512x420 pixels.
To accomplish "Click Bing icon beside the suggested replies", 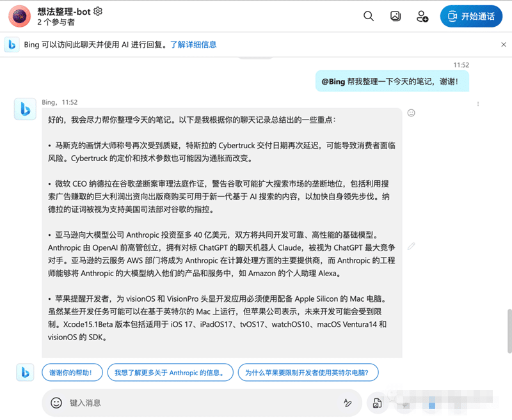I will tap(25, 373).
